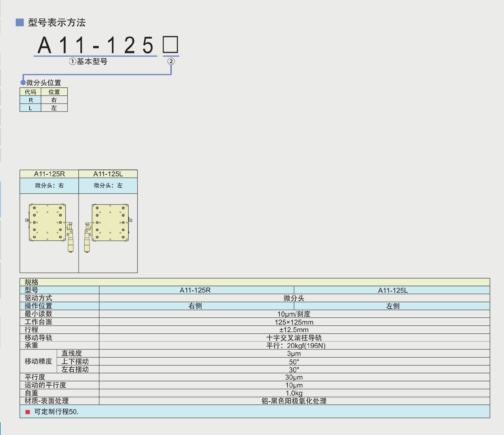Viewport: 504px width, 435px height.
Task: Click the blue dot beside 微分头位置
Action: [x=23, y=82]
